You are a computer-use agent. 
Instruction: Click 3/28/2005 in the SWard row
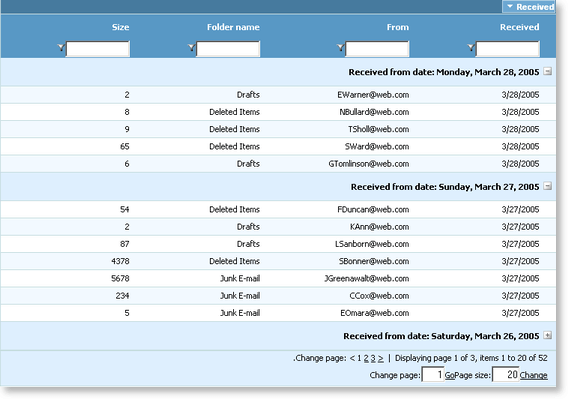click(x=520, y=146)
